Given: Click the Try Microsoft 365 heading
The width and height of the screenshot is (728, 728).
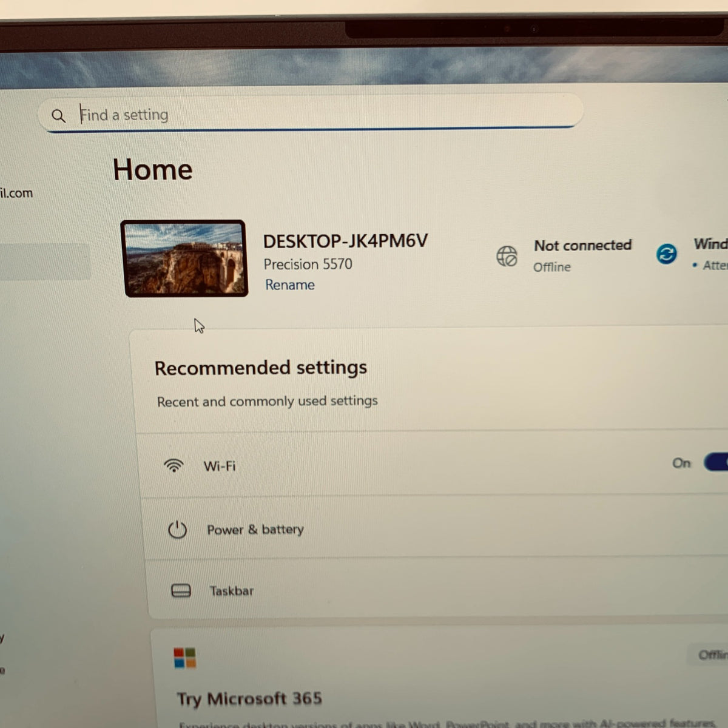Looking at the screenshot, I should [x=249, y=699].
